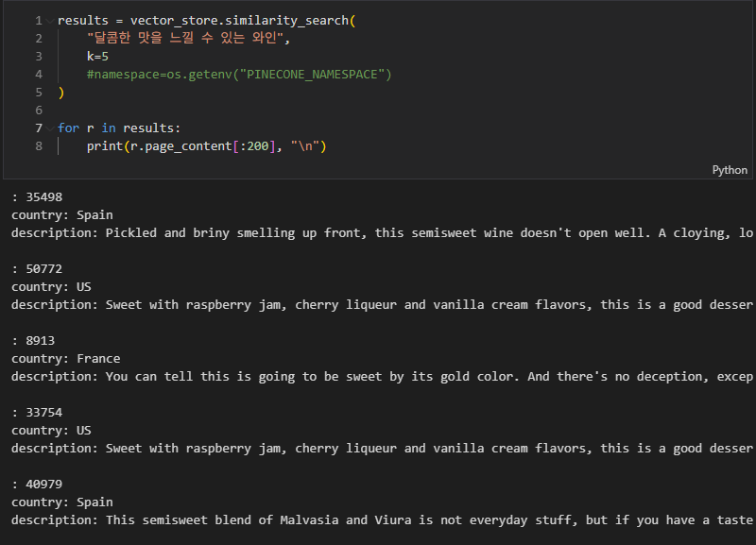Click the description mentioning Malvasia and Viura
756x545 pixels.
382,520
